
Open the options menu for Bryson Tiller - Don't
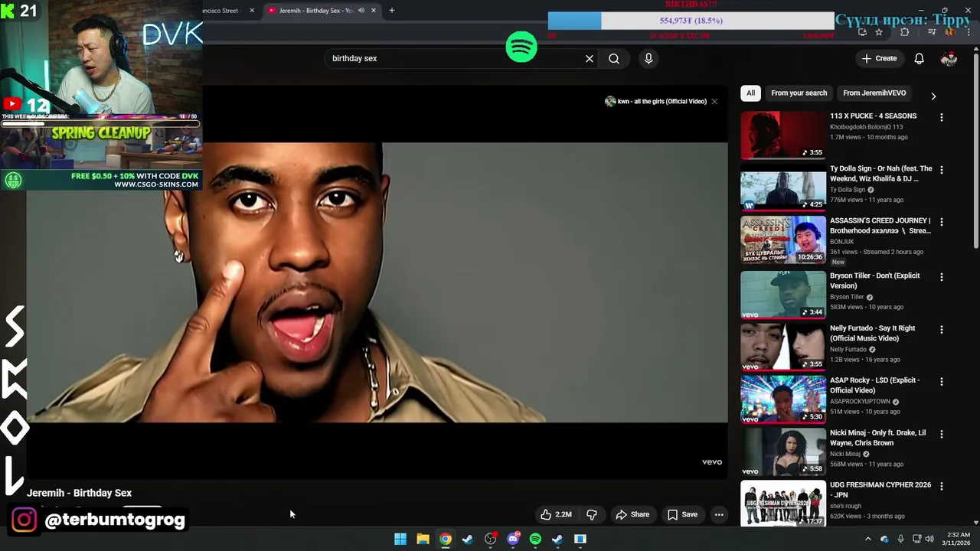coord(942,277)
